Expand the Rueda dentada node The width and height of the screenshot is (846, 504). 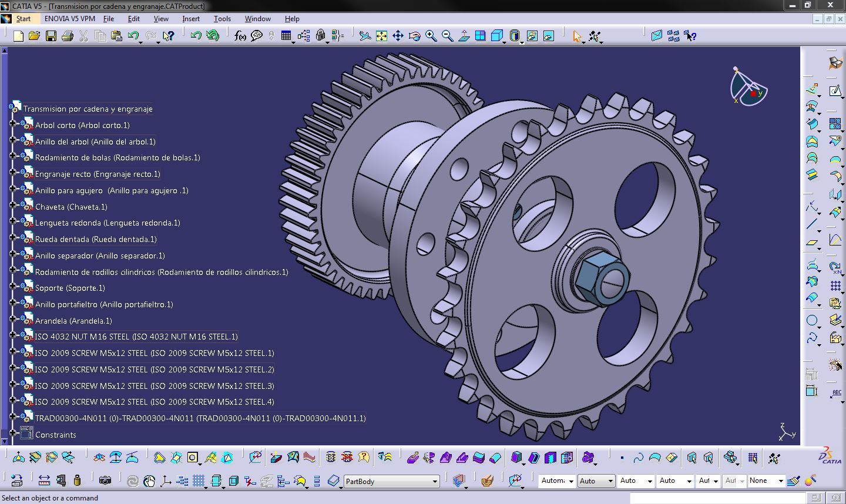pos(13,238)
